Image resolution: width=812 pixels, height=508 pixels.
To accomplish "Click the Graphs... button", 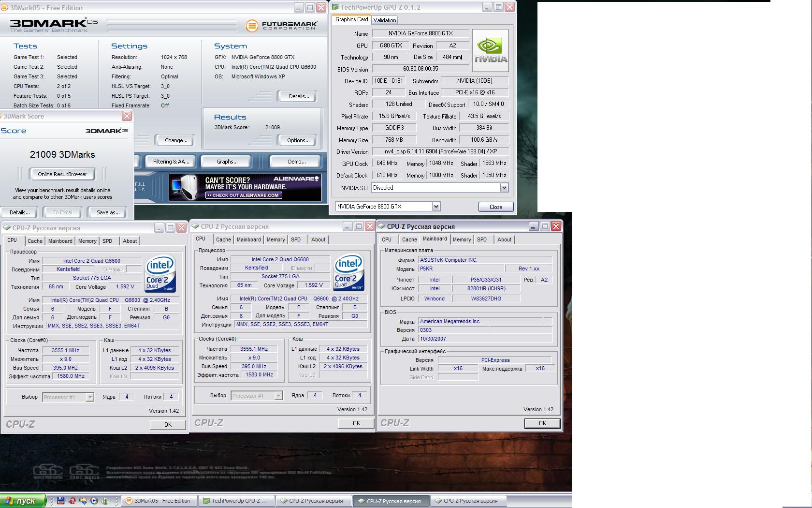I will [227, 162].
